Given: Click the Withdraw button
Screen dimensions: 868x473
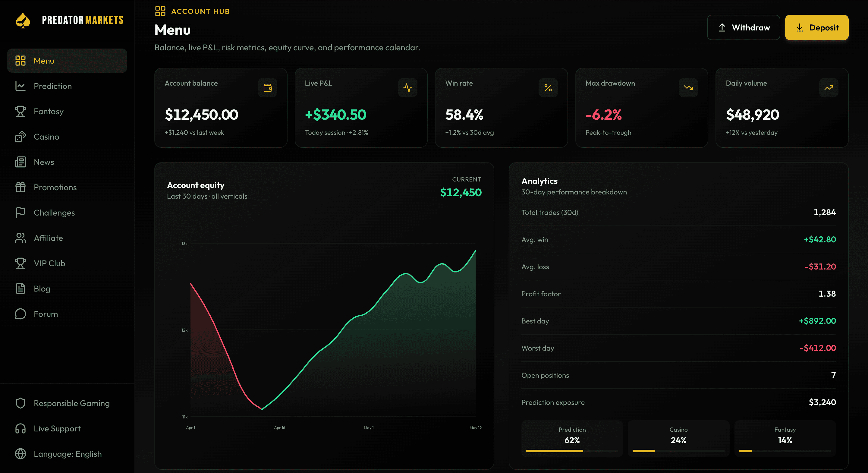Looking at the screenshot, I should point(743,27).
